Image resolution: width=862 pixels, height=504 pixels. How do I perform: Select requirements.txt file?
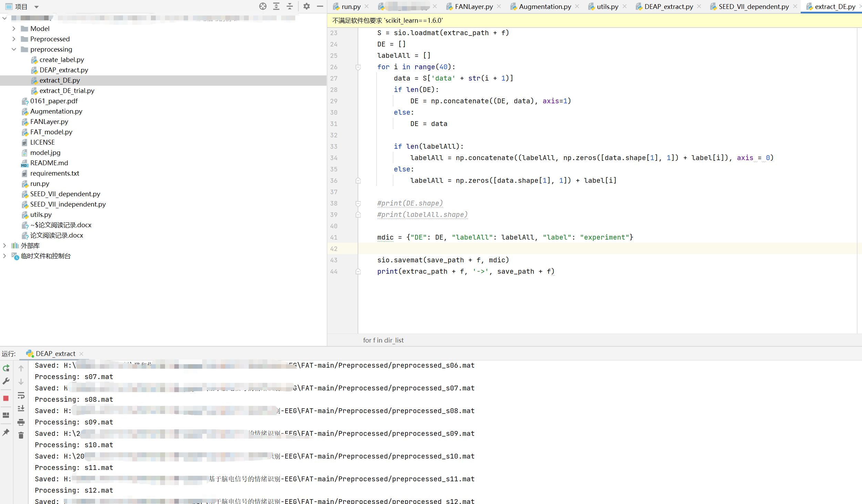coord(54,173)
